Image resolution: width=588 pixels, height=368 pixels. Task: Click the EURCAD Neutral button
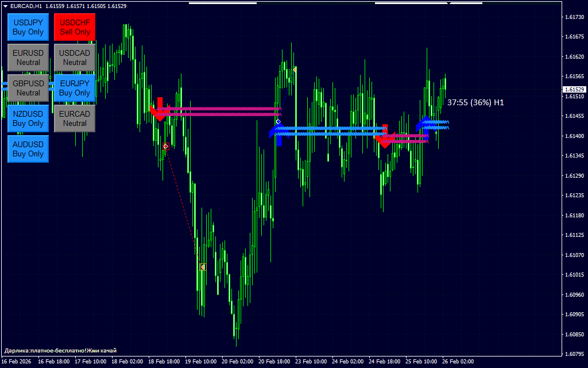[75, 118]
